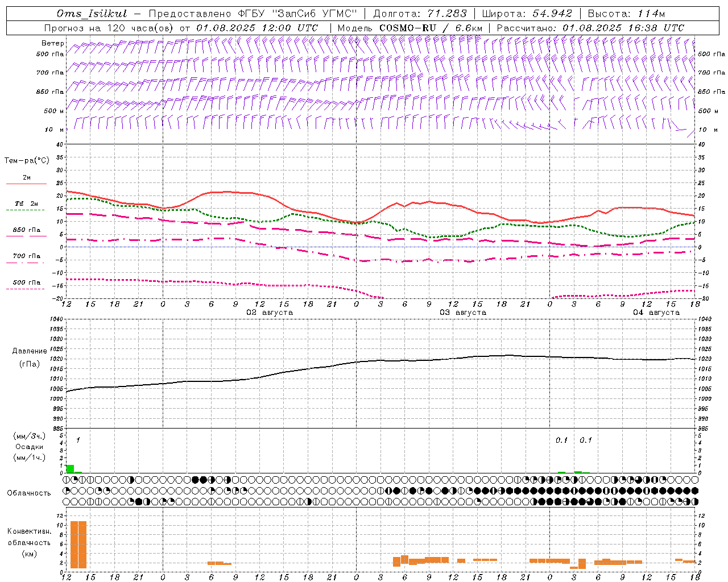Click the Давление panel label
728x582 pixels.
[30, 351]
